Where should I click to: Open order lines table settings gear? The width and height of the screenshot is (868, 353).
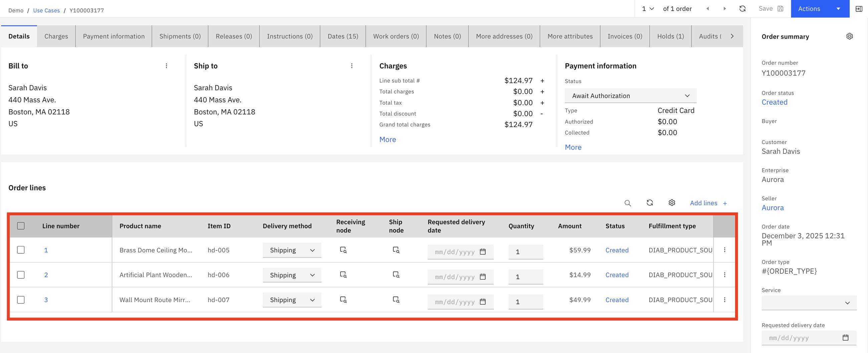[x=672, y=203]
